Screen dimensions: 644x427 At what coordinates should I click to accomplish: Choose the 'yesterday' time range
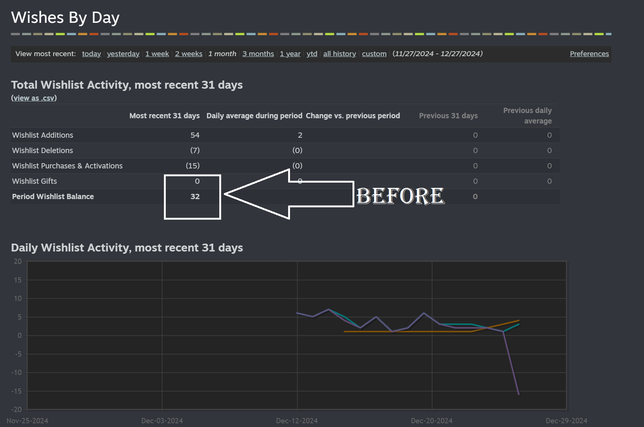(123, 54)
